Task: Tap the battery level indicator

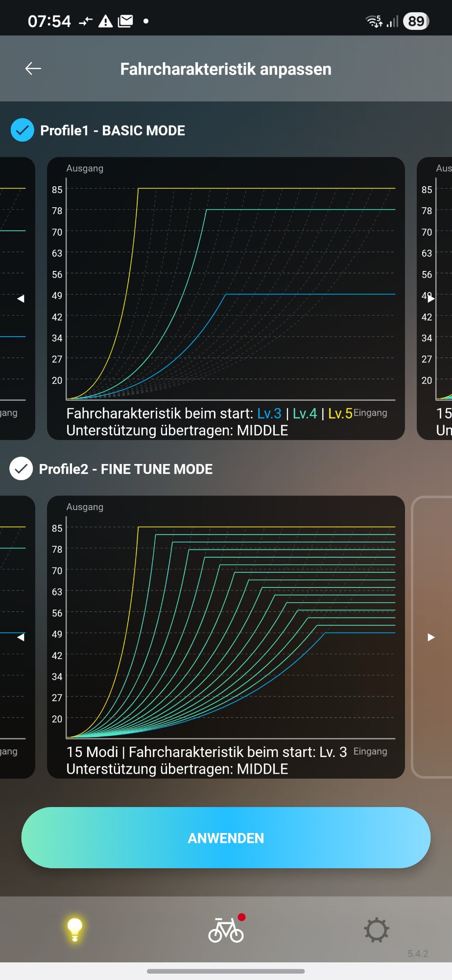Action: pyautogui.click(x=416, y=21)
